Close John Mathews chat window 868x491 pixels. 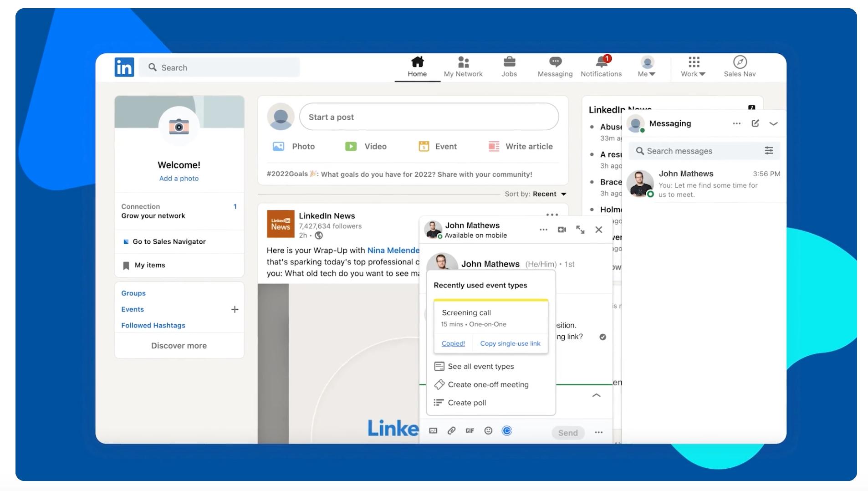pos(599,230)
